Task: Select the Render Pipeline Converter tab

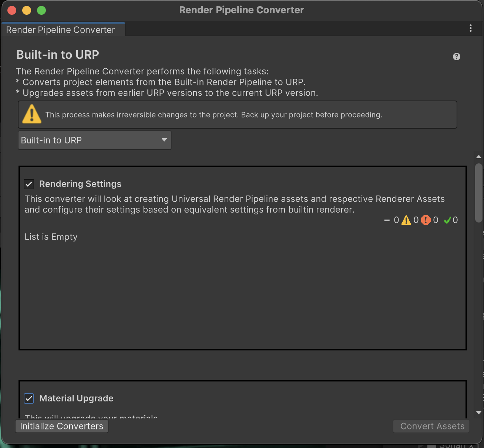Action: coord(63,30)
